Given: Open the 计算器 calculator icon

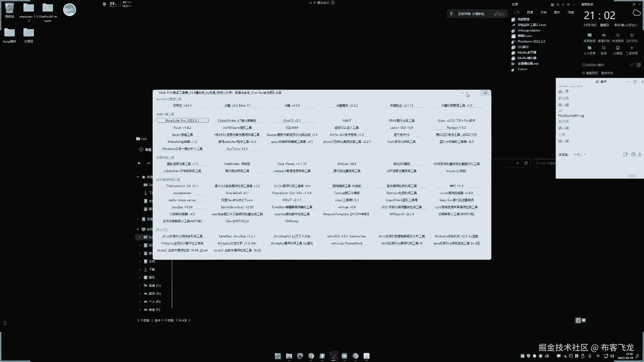Looking at the screenshot, I should tap(618, 48).
